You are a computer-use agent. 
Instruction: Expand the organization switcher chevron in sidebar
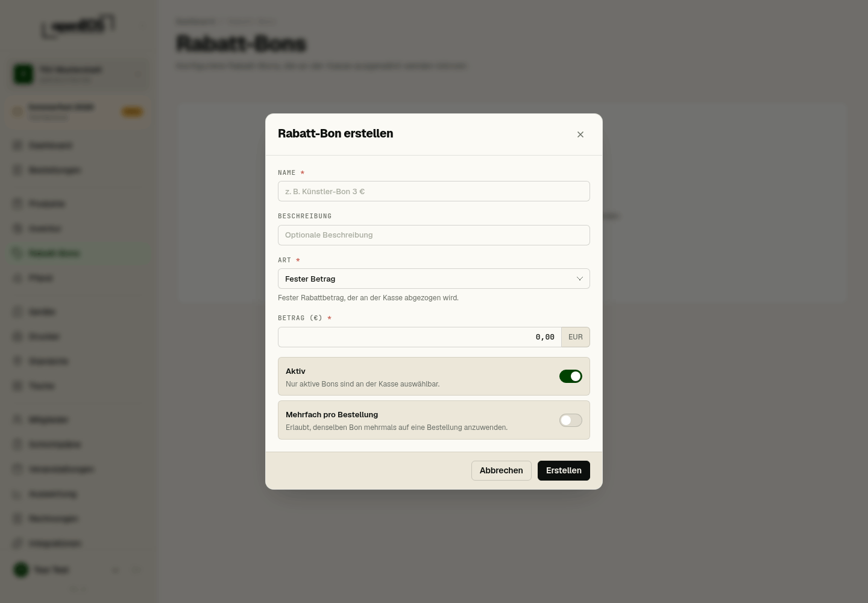[137, 75]
